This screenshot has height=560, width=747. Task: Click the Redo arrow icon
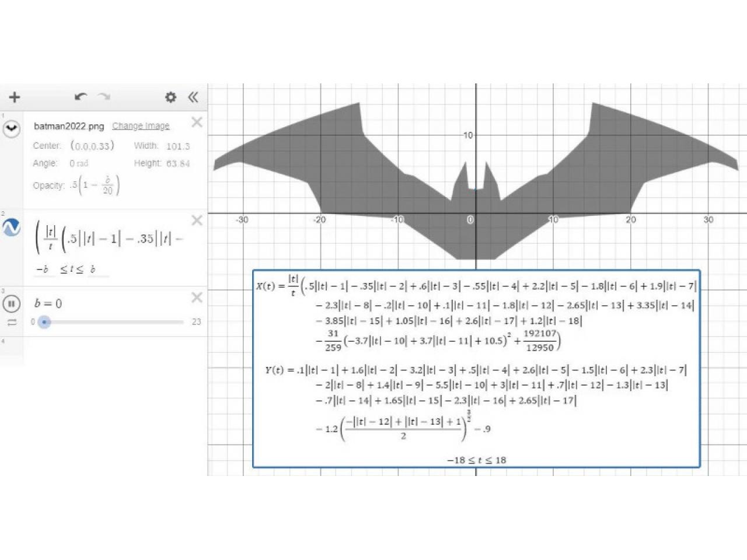[104, 97]
